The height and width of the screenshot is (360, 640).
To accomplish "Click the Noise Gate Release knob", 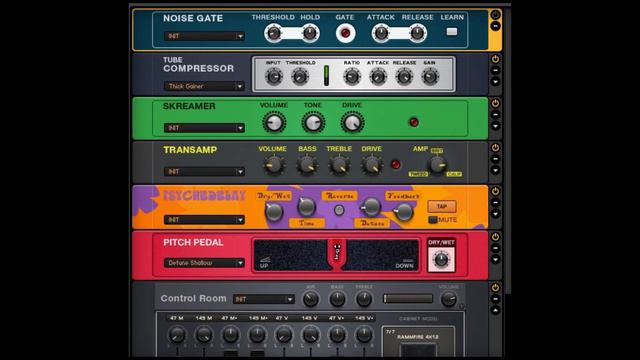I will click(417, 33).
